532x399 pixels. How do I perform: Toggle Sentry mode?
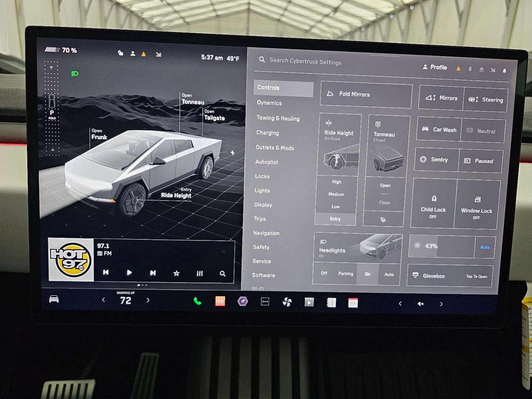[437, 159]
